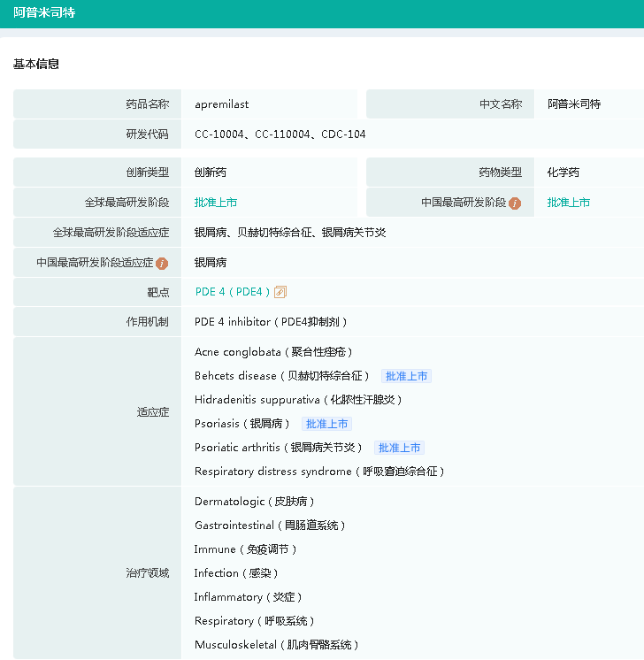Click Immune (免疫调节) therapy area

[245, 549]
